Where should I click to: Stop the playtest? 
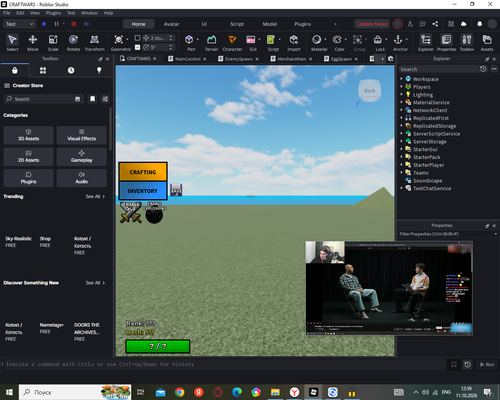[74, 24]
